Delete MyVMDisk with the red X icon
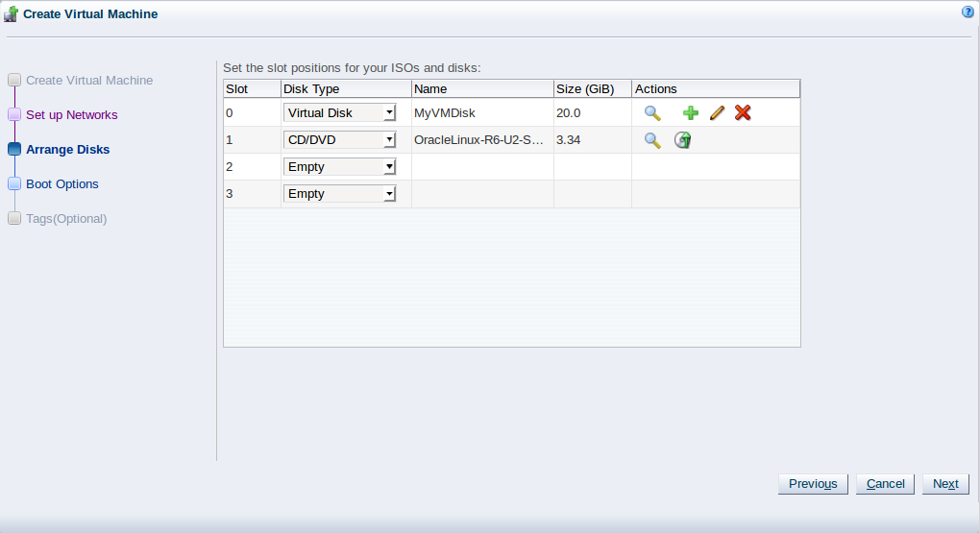Screen dimensions: 980x533 click(x=743, y=112)
